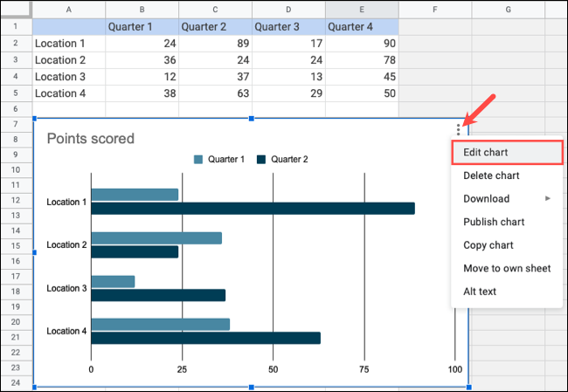Click the Quarter 1 bar for Location 2

(x=156, y=238)
